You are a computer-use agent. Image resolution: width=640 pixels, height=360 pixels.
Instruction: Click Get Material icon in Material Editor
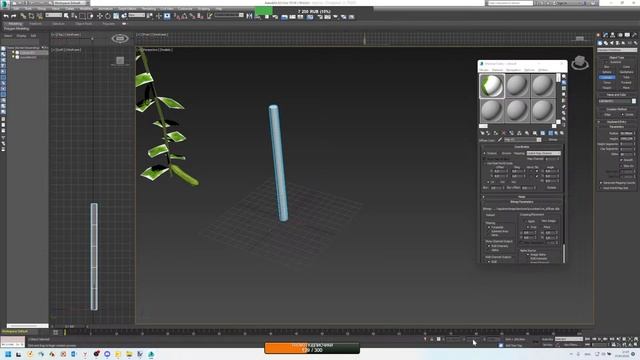[x=482, y=133]
